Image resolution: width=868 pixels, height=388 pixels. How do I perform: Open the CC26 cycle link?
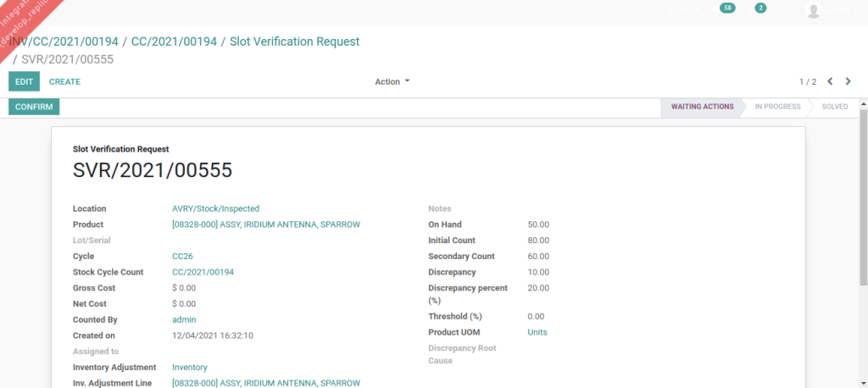tap(183, 257)
